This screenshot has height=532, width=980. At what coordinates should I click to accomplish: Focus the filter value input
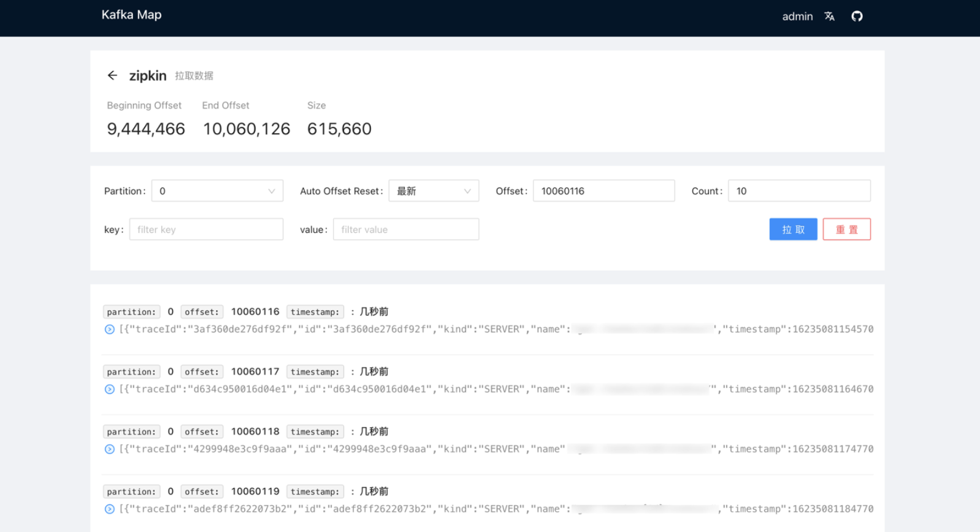point(406,229)
